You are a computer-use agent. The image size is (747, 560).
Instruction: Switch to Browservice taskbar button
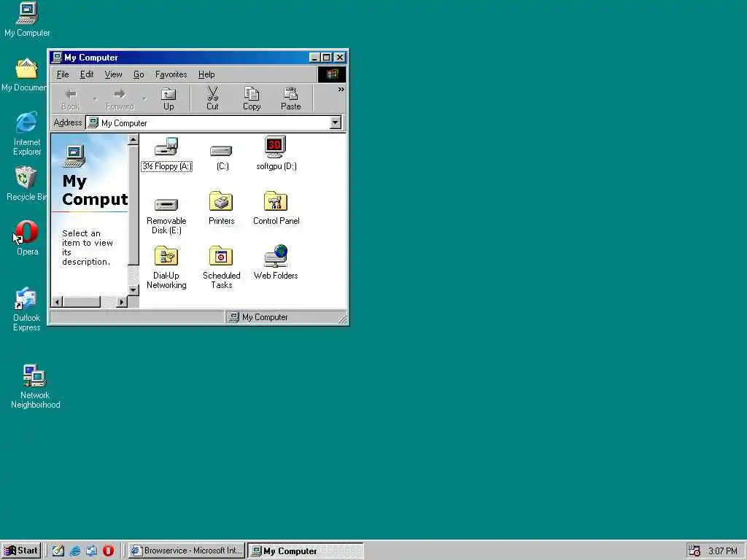[x=186, y=551]
